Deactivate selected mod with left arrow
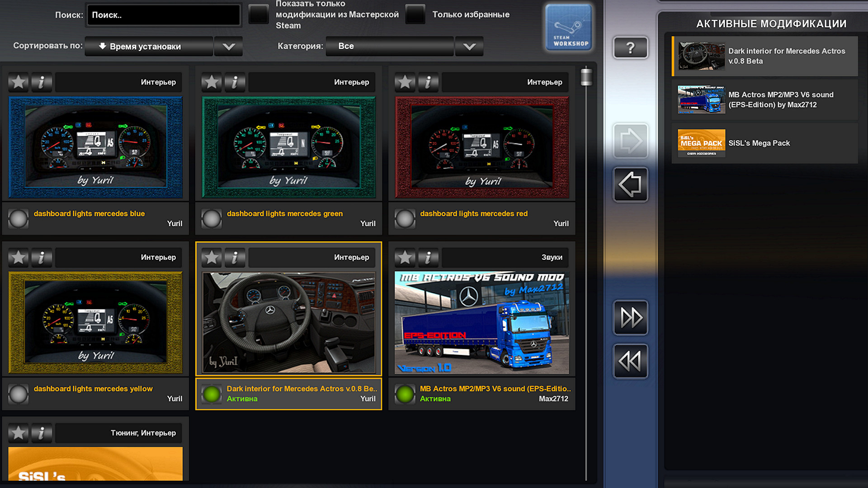This screenshot has width=868, height=488. 631,184
